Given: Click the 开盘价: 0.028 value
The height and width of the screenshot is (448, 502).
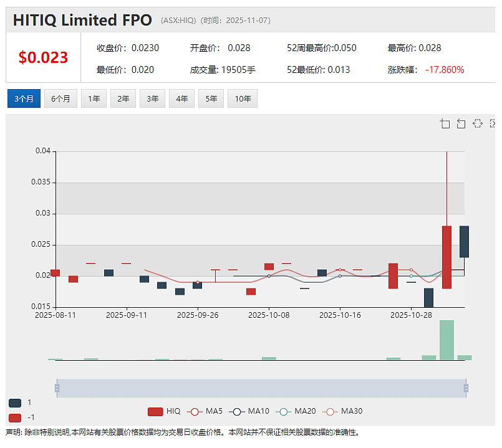Looking at the screenshot, I should click(220, 48).
